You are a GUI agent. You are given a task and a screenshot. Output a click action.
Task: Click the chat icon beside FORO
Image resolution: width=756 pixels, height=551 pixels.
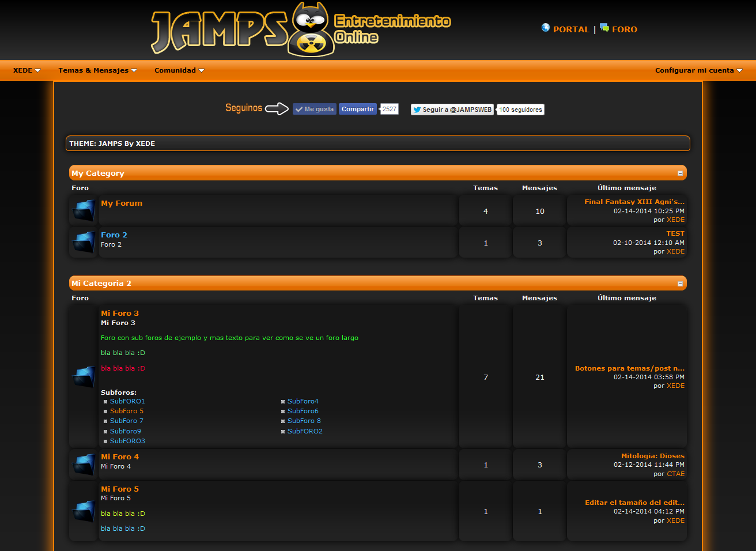coord(604,28)
